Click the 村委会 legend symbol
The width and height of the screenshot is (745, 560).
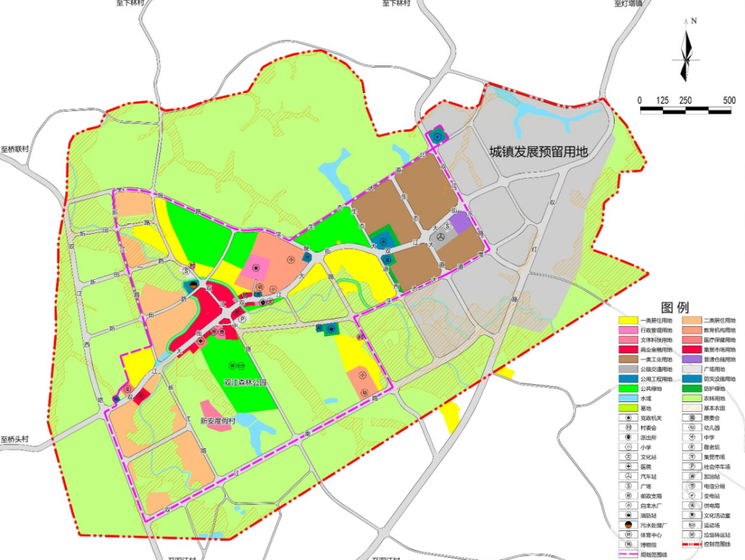(628, 427)
